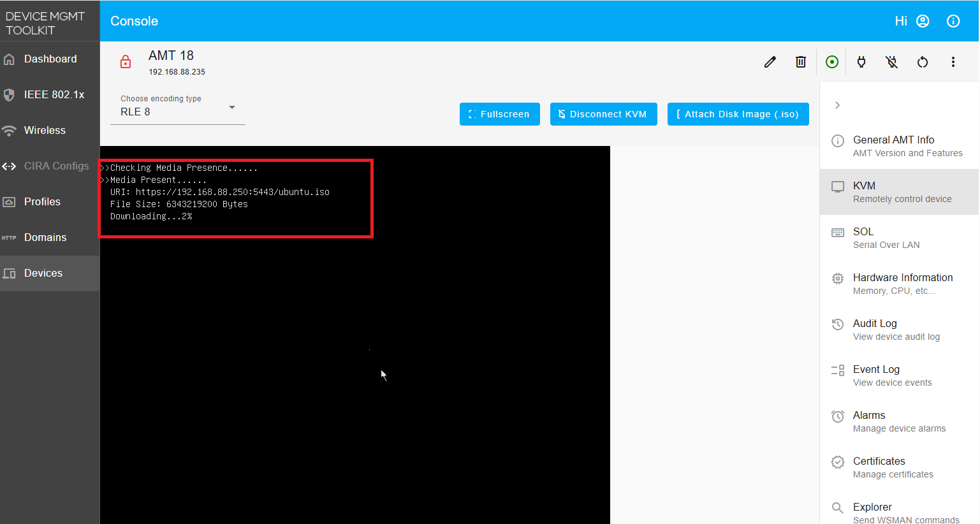Open IEEE 802.1x page
The width and height of the screenshot is (980, 524).
point(50,95)
